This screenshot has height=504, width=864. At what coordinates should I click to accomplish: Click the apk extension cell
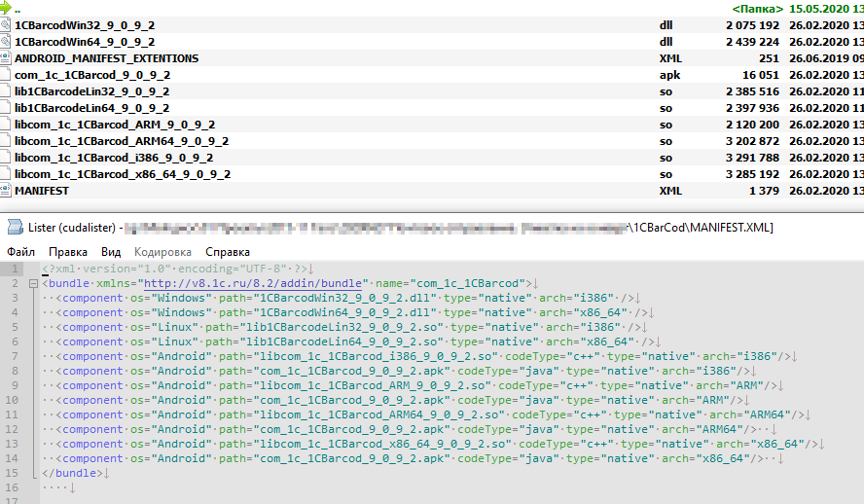pyautogui.click(x=670, y=75)
